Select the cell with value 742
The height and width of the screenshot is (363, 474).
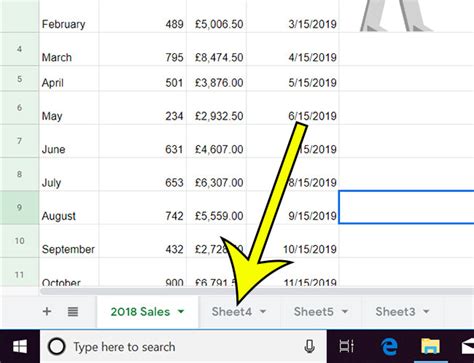[143, 208]
